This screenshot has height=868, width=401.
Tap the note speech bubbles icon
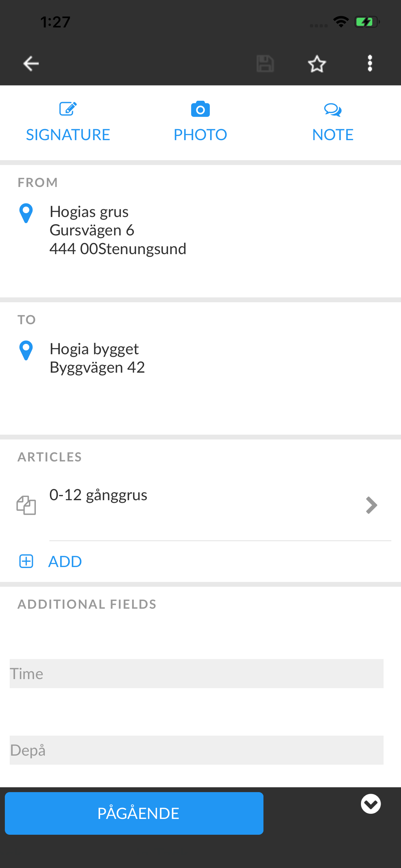pos(333,110)
